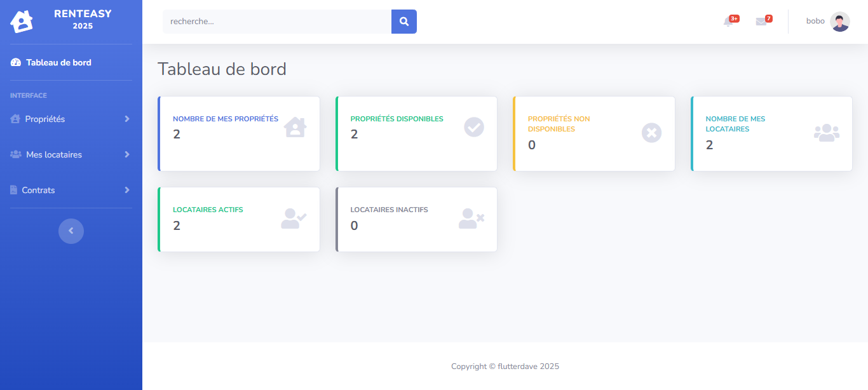Viewport: 868px width, 390px height.
Task: Expand the Mes locataires submenu chevron
Action: tap(127, 154)
